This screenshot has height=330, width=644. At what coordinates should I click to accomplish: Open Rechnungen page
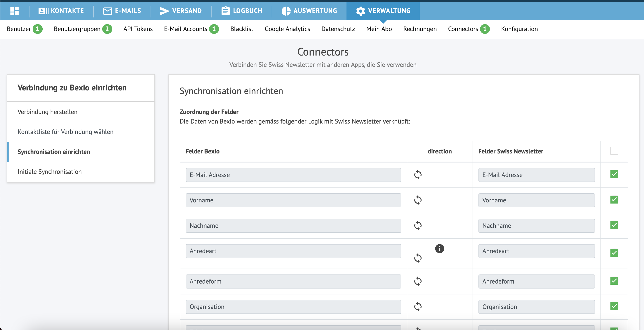coord(420,29)
